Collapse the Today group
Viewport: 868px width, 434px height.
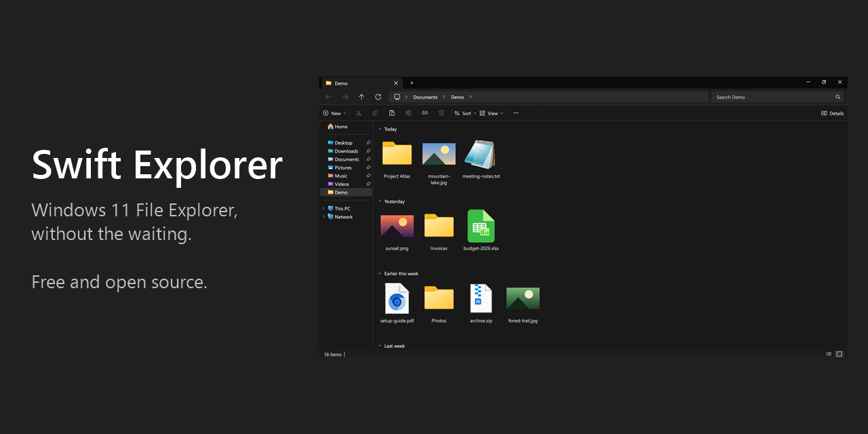coord(380,129)
